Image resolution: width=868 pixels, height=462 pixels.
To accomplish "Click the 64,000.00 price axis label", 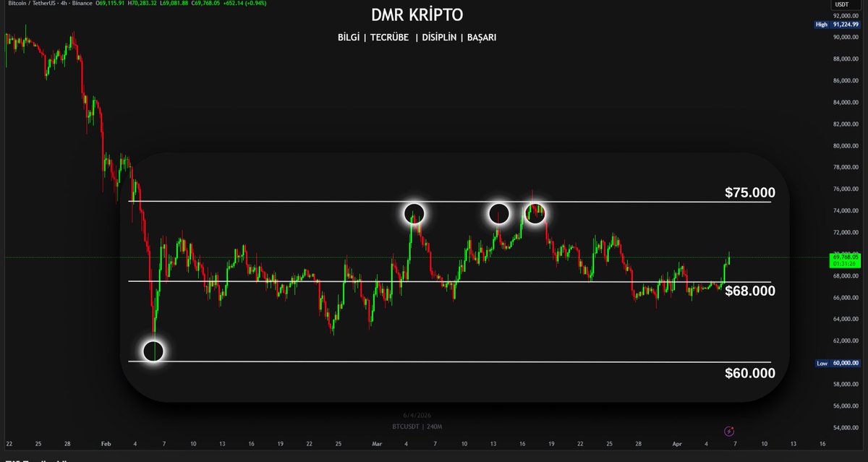I will [846, 320].
